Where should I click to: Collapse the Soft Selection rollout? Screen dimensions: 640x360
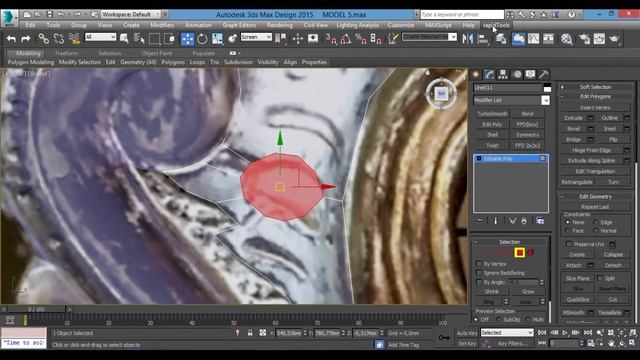[596, 87]
